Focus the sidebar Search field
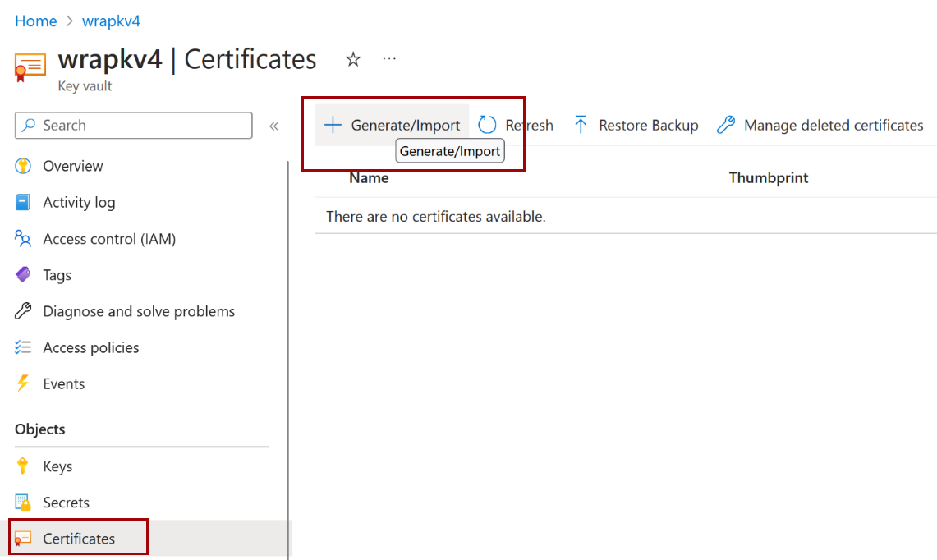This screenshot has height=560, width=937. point(133,126)
